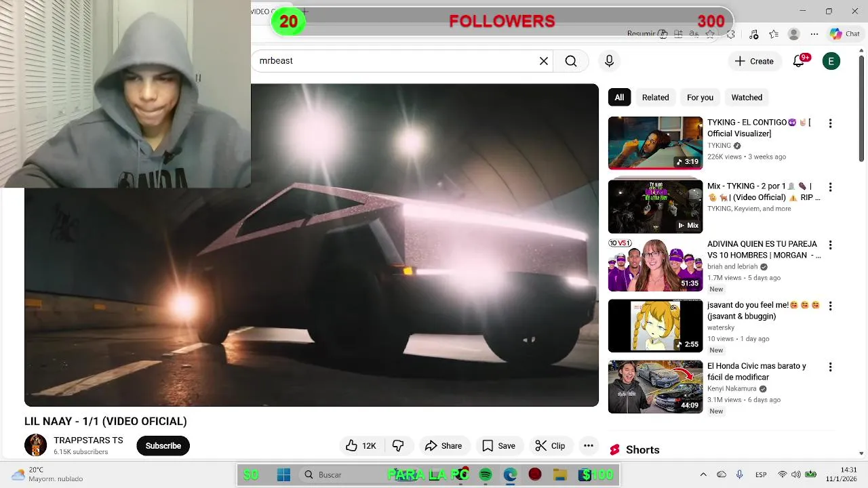Viewport: 868px width, 488px height.
Task: Open Edge favorites list
Action: pyautogui.click(x=774, y=34)
